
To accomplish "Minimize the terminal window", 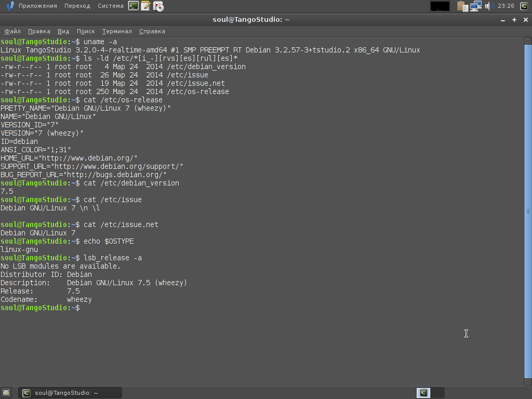I will [x=503, y=20].
